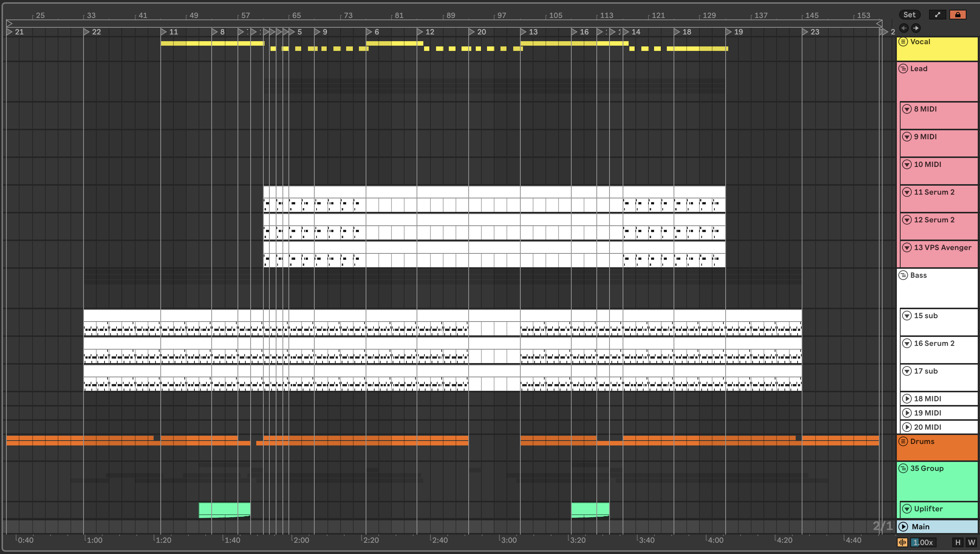Fold the 11 Serum 2 track
The width and height of the screenshot is (980, 554).
pos(907,192)
